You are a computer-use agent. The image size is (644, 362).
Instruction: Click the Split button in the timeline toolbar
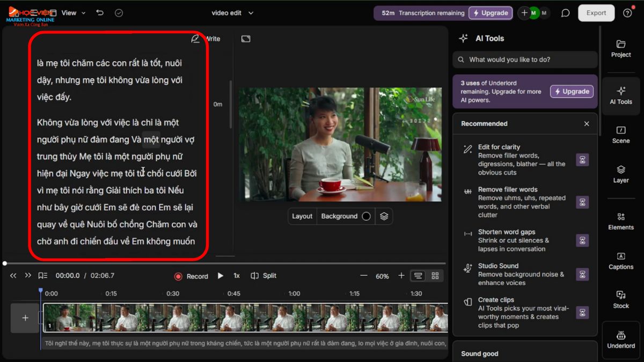(x=264, y=276)
